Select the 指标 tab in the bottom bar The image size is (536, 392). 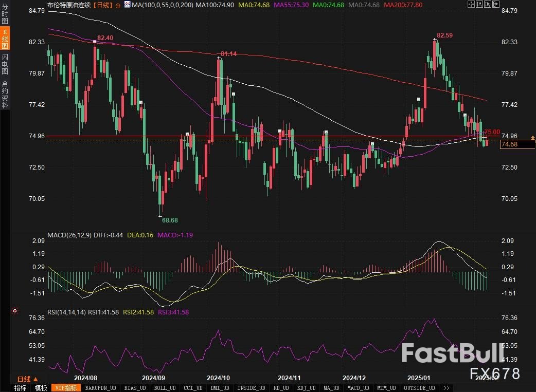click(21, 388)
